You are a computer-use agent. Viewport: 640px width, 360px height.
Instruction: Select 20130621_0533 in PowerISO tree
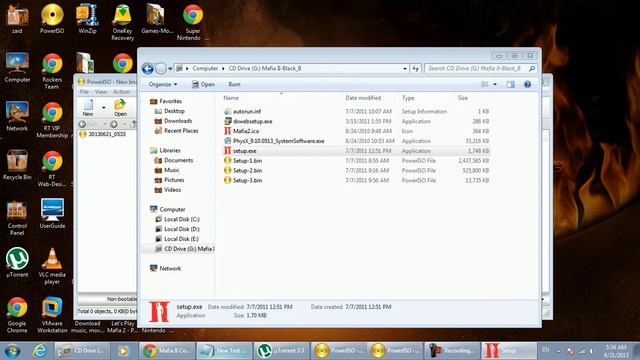click(107, 134)
